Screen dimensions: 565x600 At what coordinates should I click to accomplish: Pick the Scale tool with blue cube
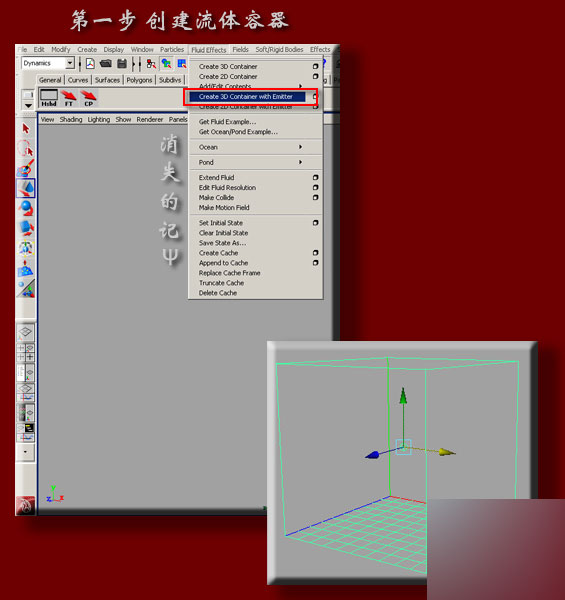tap(26, 228)
